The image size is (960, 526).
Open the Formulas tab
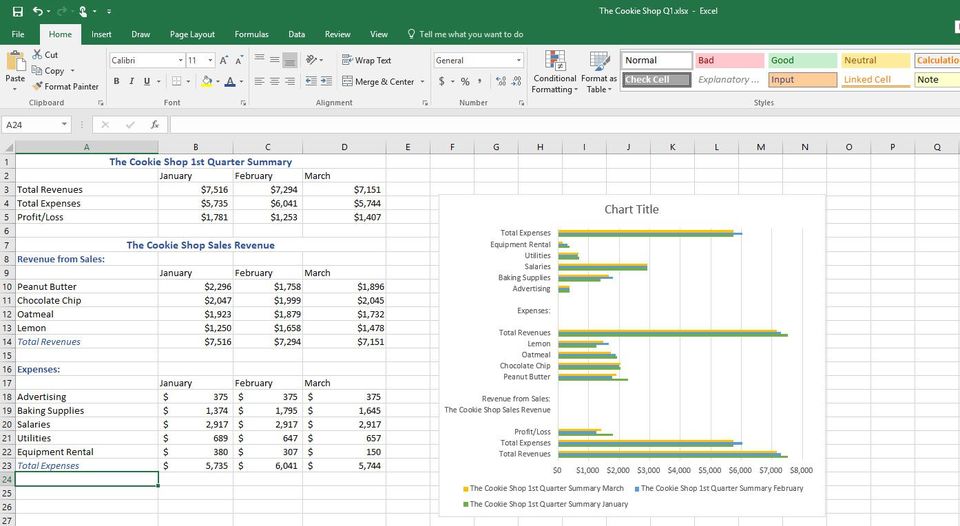pos(251,34)
